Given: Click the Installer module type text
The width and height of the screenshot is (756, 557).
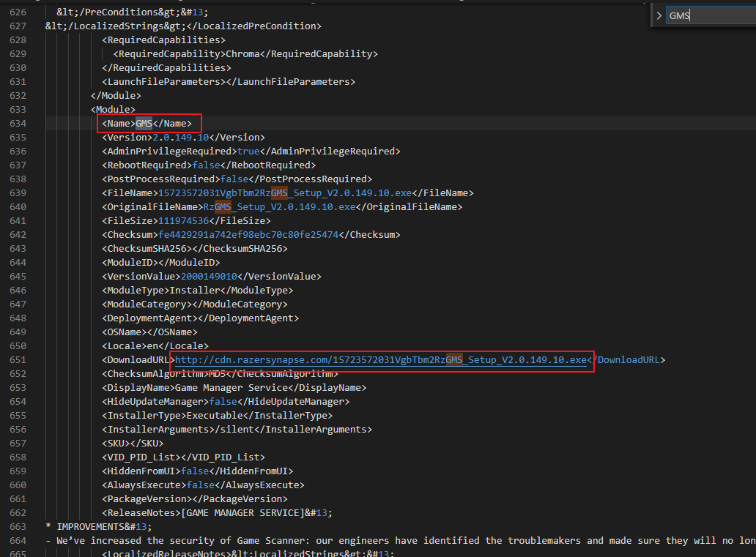Looking at the screenshot, I should (191, 291).
